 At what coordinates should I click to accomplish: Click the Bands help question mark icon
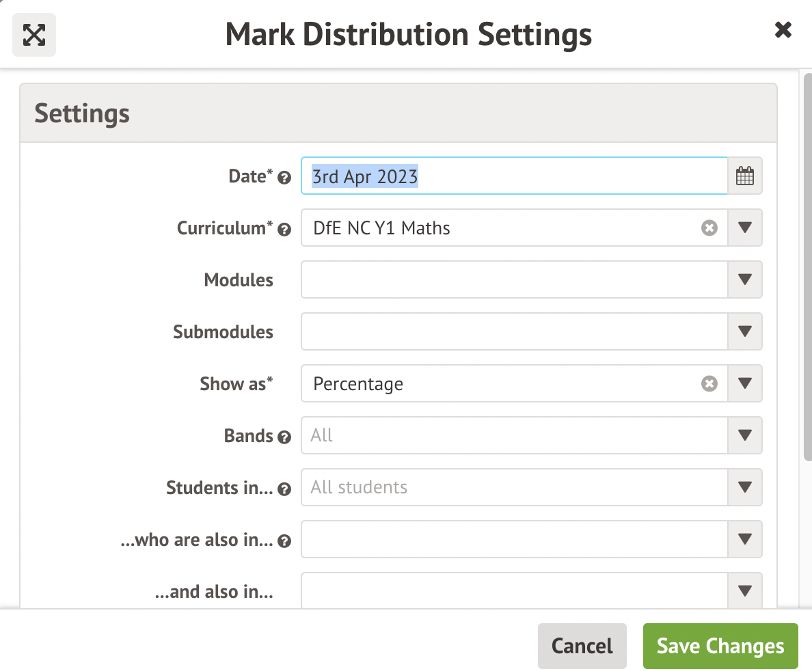click(x=285, y=438)
